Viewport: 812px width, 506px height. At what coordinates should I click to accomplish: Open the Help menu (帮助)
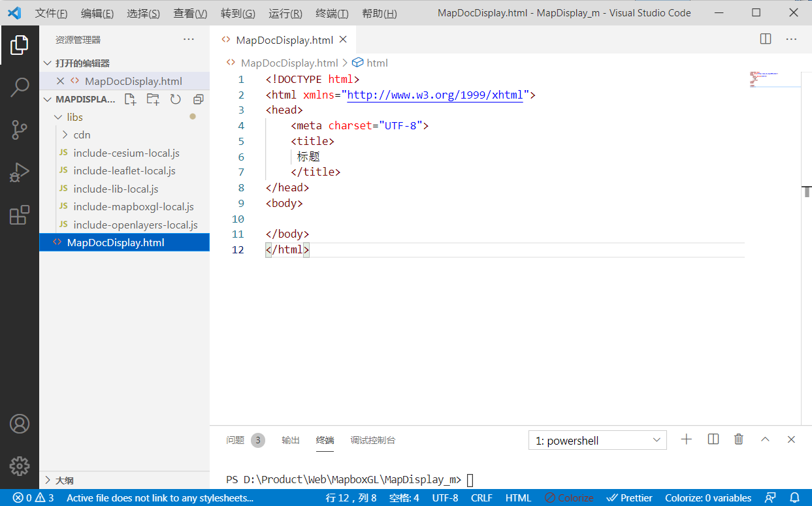(379, 13)
